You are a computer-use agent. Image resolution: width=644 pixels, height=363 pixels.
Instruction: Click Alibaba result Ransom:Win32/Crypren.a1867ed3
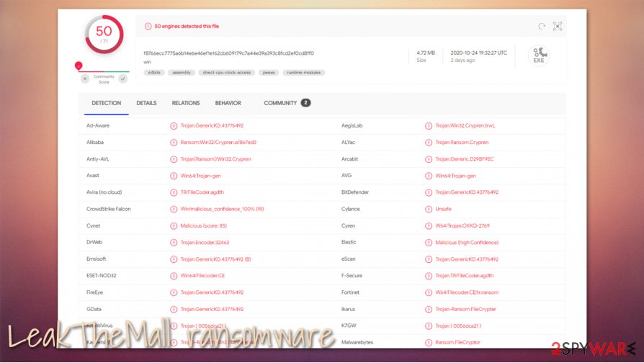[x=218, y=143]
